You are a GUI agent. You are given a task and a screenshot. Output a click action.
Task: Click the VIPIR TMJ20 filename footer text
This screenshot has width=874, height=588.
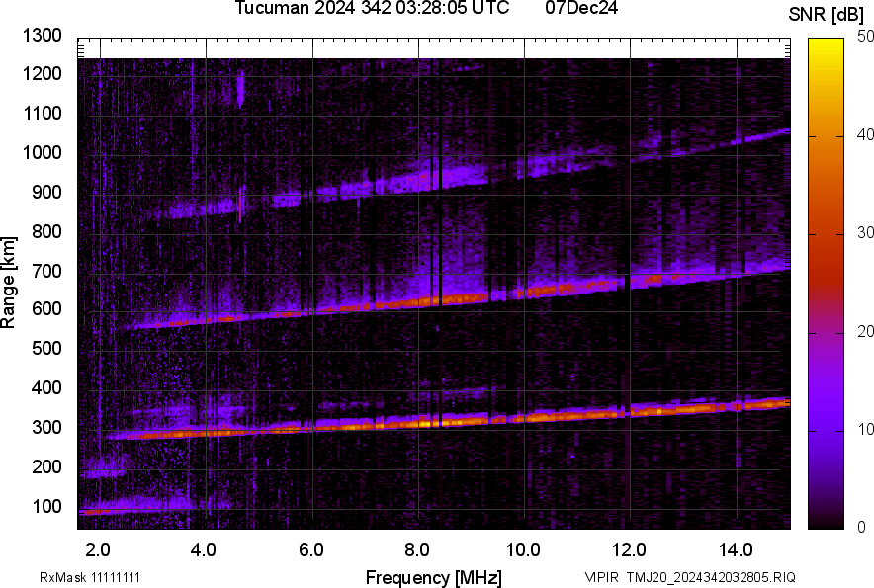(690, 577)
